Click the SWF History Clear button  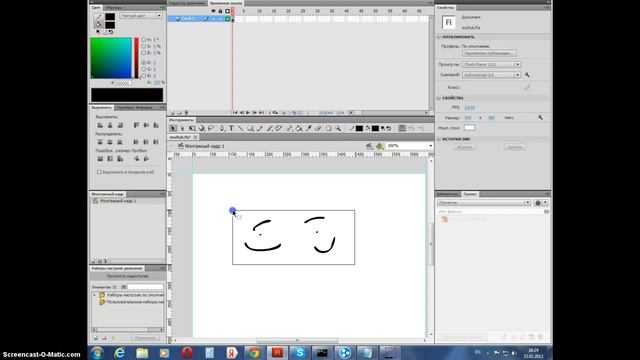coord(514,147)
